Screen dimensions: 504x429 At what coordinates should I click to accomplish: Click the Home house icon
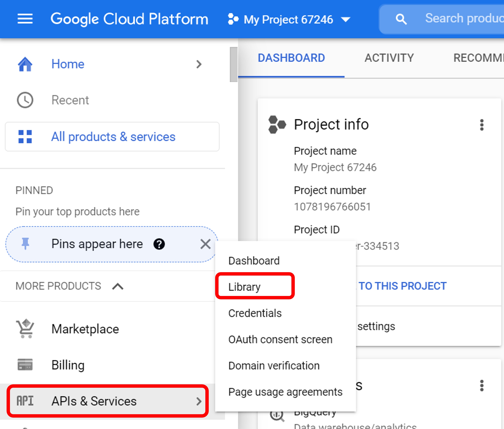pos(25,64)
